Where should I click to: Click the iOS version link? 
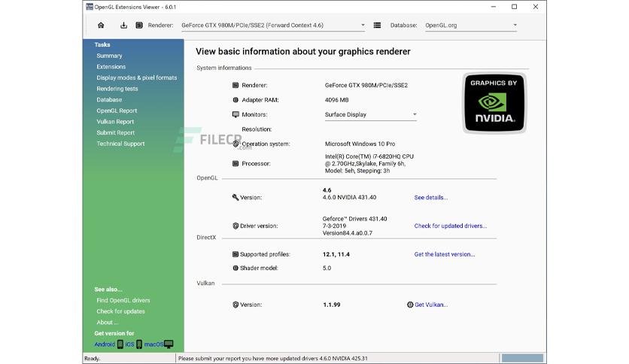[x=129, y=344]
